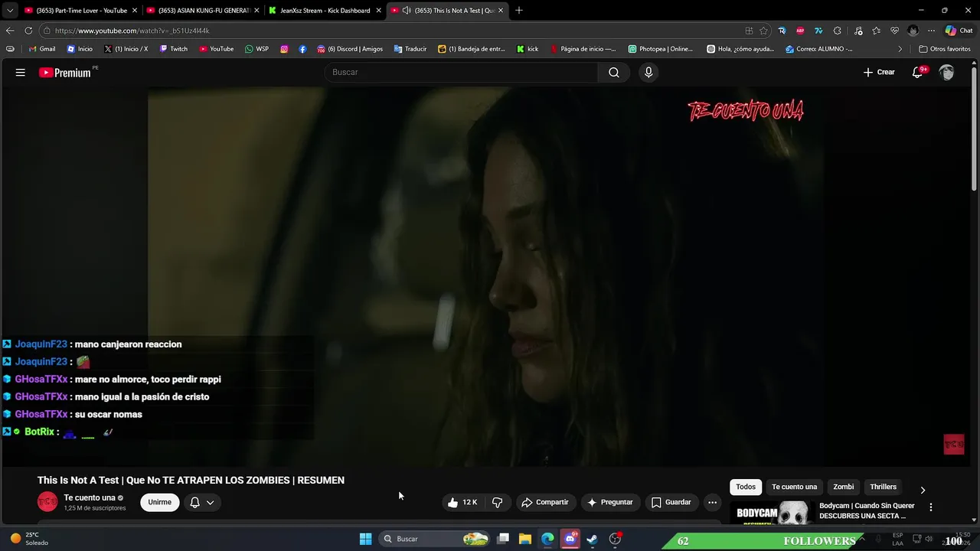Open WSP WhatsApp bookmark
The height and width of the screenshot is (551, 980).
pos(256,49)
